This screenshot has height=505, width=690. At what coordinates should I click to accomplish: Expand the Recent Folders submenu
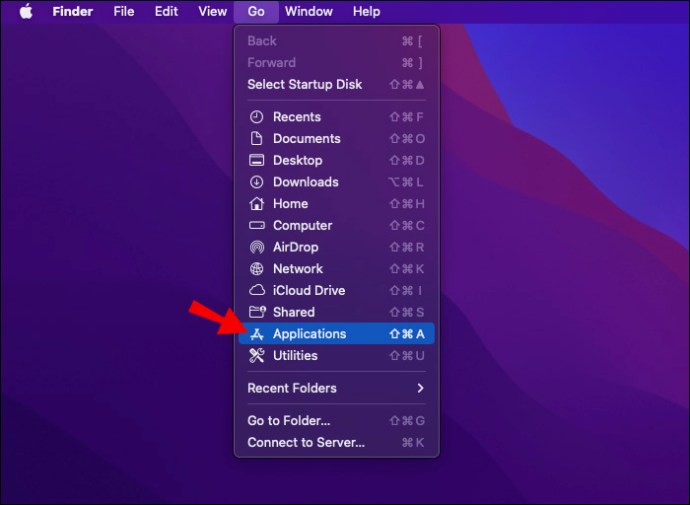point(337,388)
